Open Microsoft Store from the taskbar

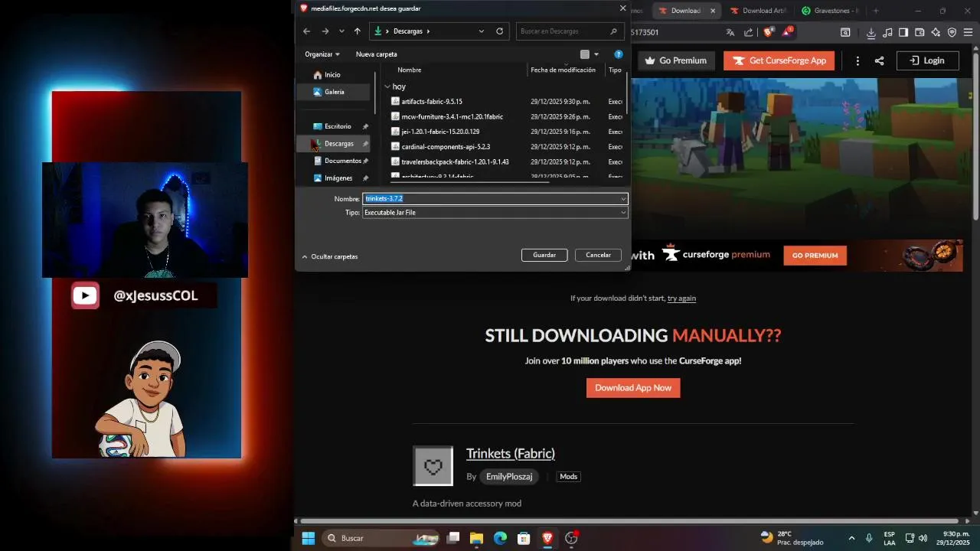pos(524,538)
